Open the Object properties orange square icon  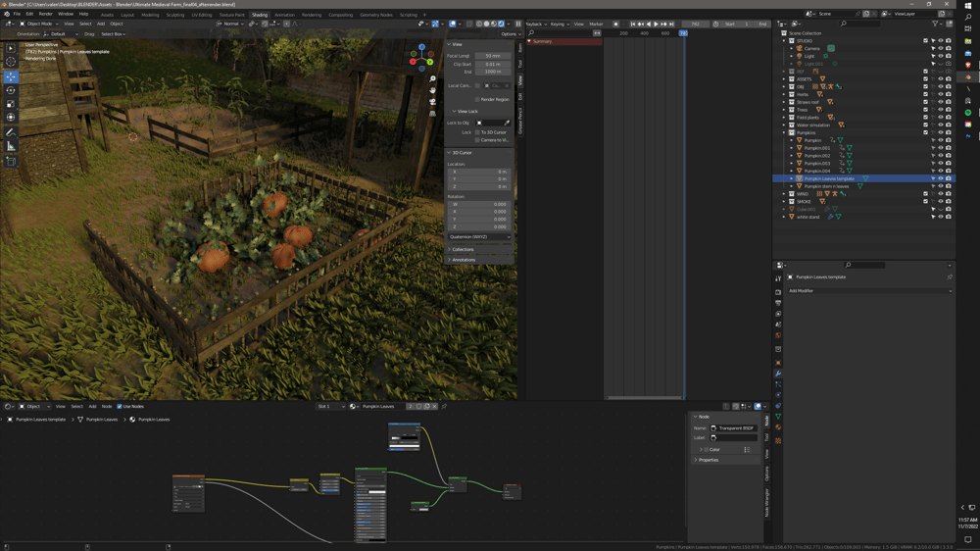[778, 363]
